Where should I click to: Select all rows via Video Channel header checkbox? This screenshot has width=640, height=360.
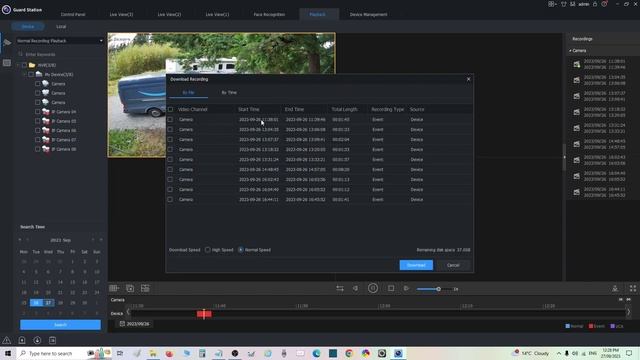pyautogui.click(x=170, y=109)
